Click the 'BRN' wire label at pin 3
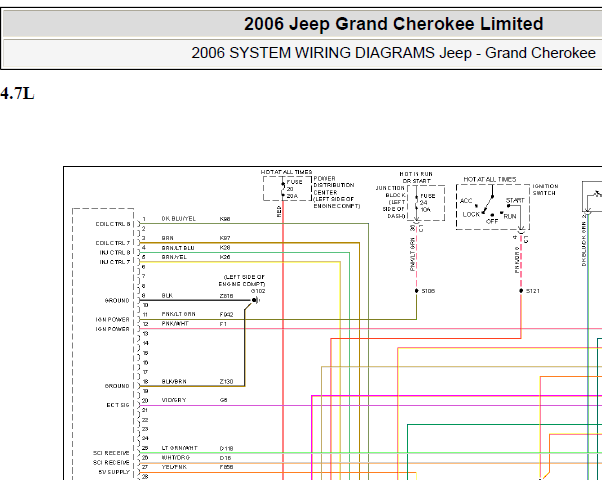This screenshot has height=480, width=602. click(x=167, y=238)
